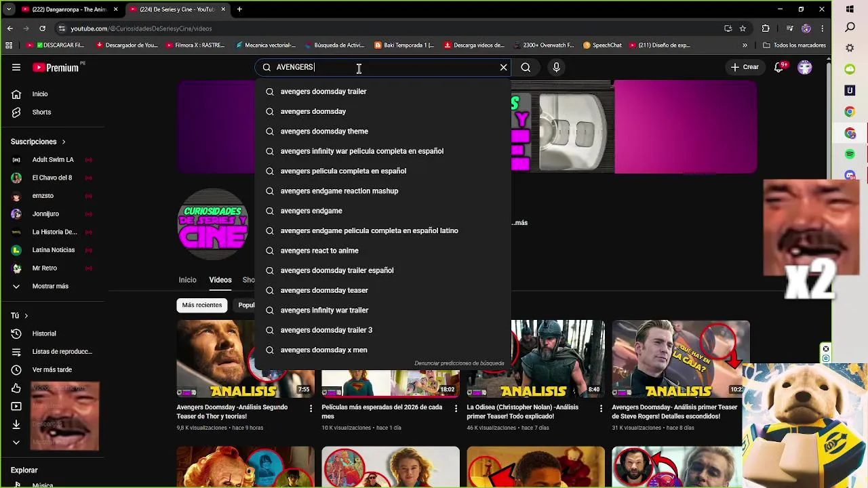
Task: Open Filmora X bookmark
Action: pyautogui.click(x=195, y=45)
